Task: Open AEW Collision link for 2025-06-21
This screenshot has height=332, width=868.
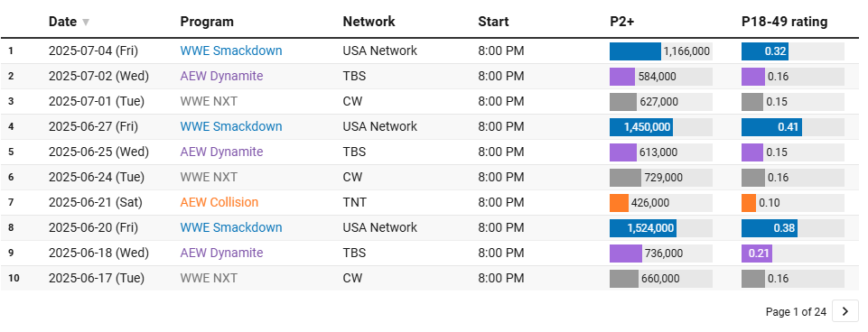Action: point(219,202)
